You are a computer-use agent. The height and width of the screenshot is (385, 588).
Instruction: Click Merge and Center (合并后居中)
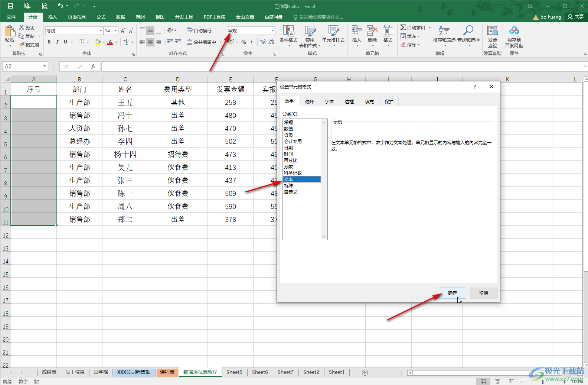202,42
